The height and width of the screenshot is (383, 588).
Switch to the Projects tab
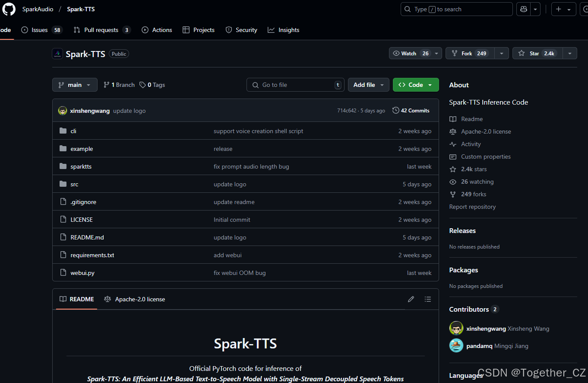(199, 30)
